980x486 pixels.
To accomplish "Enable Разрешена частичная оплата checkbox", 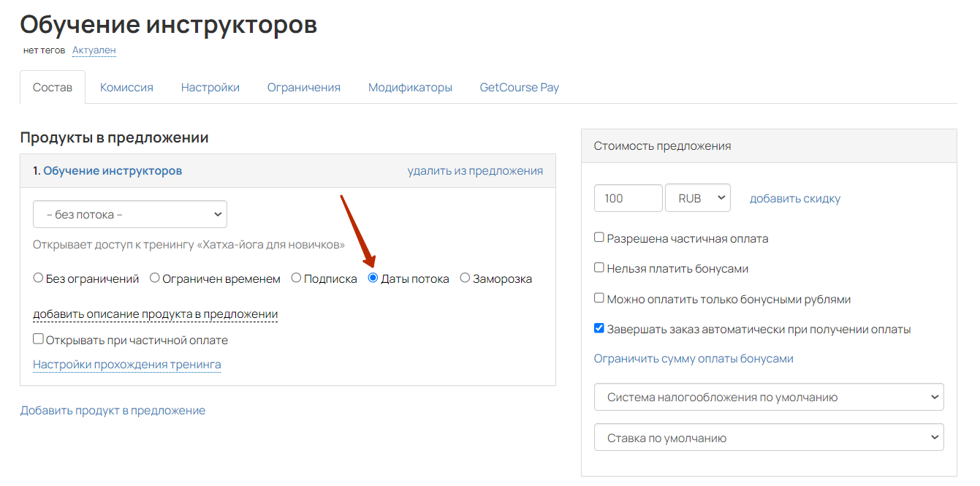I will pos(599,238).
